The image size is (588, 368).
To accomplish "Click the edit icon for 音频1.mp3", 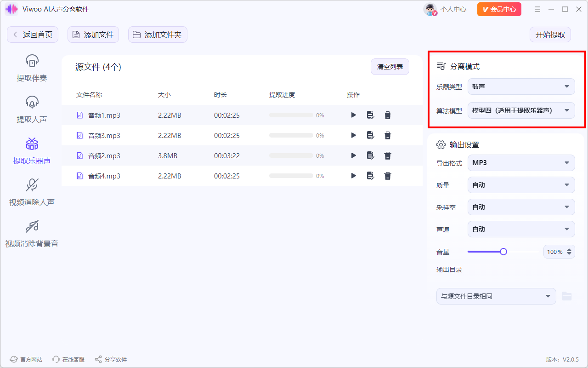I will tap(370, 115).
